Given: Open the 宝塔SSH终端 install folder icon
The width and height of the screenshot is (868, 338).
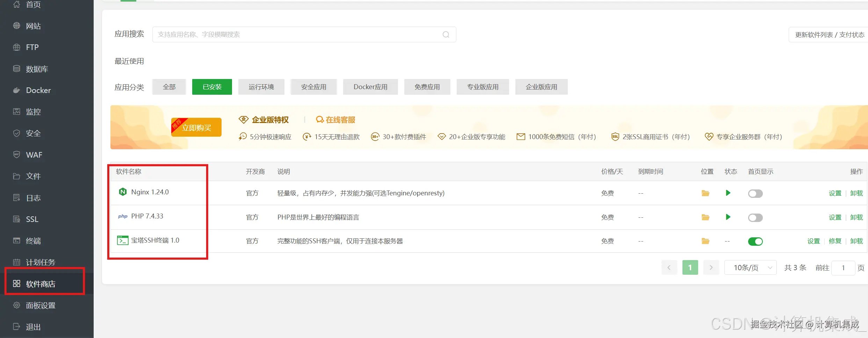Looking at the screenshot, I should [x=706, y=241].
